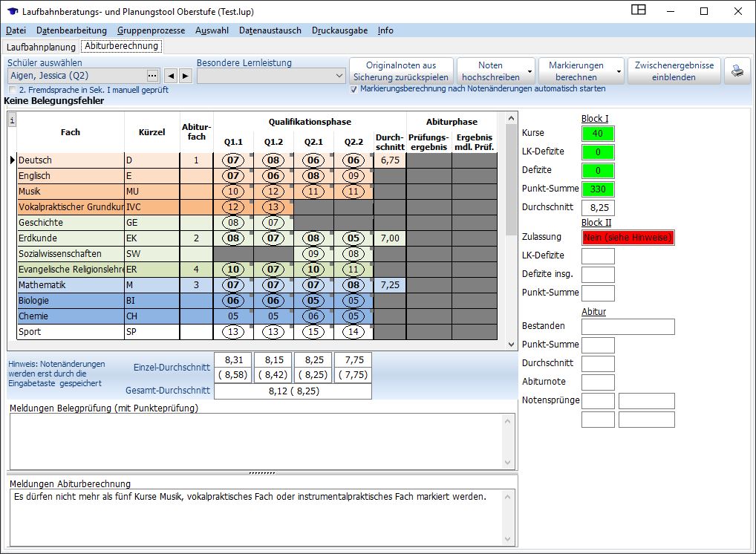Open the Gruppenprozesse menu
The width and height of the screenshot is (756, 554).
151,30
